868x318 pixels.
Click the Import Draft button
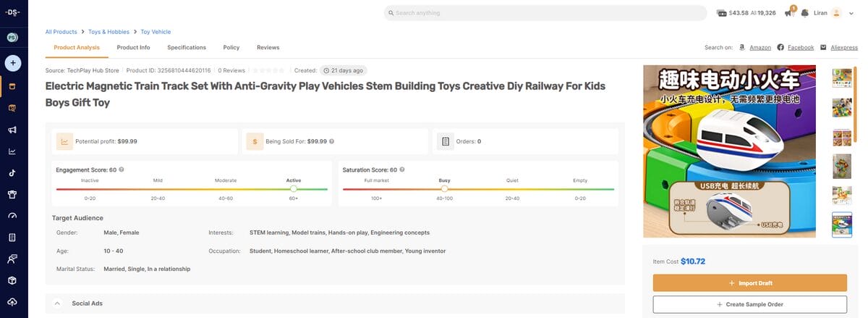click(x=749, y=283)
